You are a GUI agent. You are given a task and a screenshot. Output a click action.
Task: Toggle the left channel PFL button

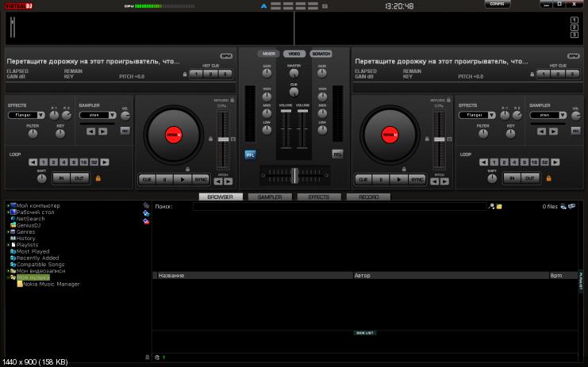tap(250, 155)
